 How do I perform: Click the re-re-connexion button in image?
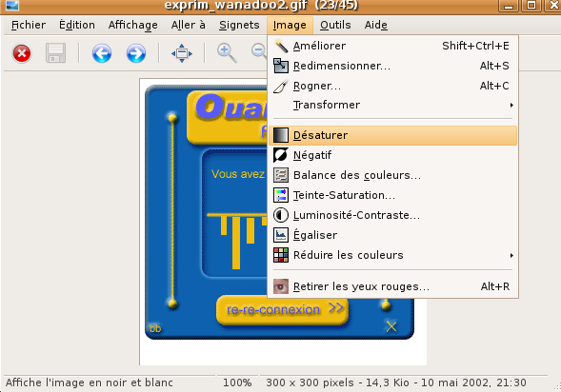282,309
